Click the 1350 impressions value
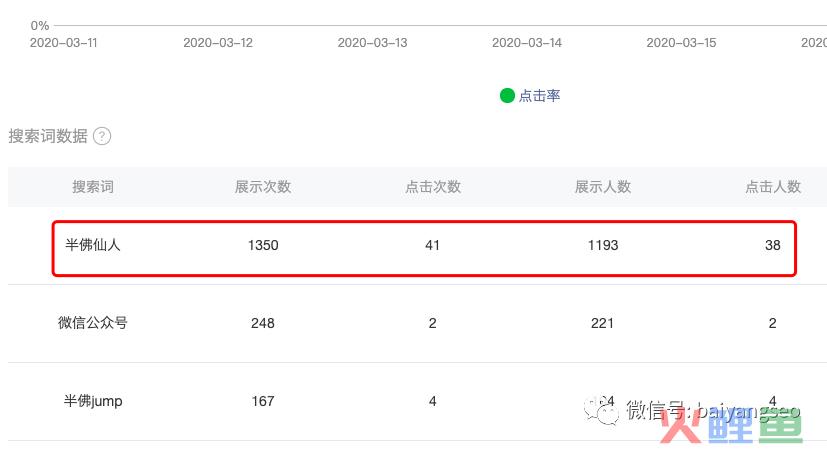 pos(263,245)
